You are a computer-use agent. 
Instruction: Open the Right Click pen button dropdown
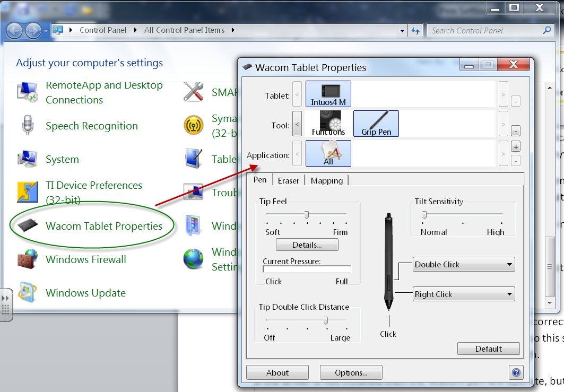click(x=464, y=294)
